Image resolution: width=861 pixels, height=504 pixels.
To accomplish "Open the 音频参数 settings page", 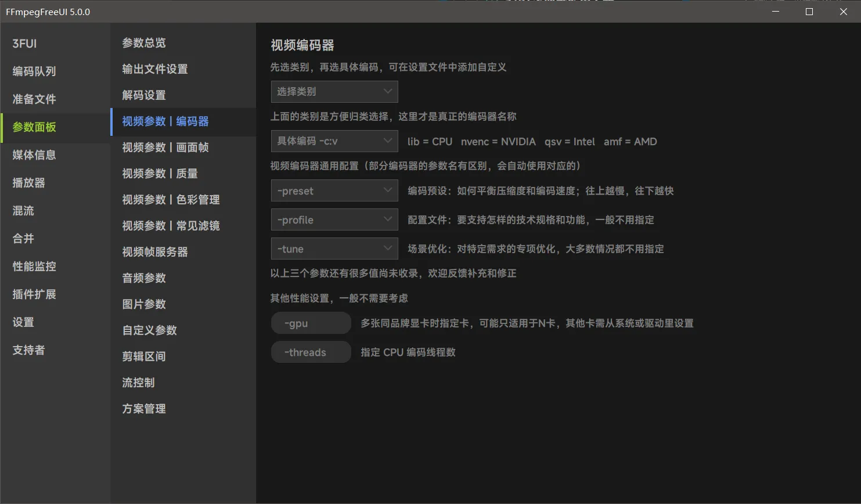I will pos(144,278).
